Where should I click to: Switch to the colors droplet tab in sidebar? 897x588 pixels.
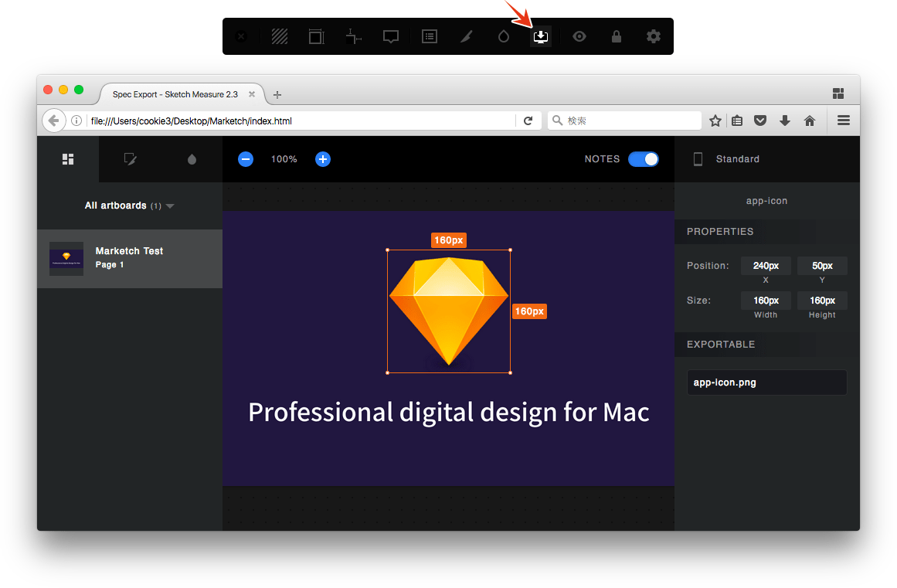point(192,159)
